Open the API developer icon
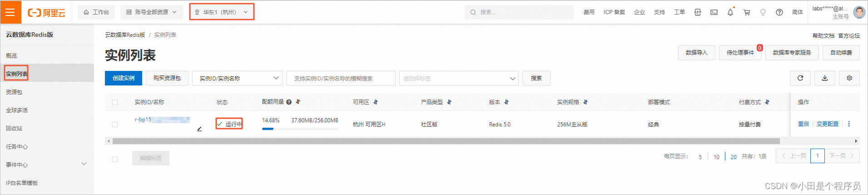The width and height of the screenshot is (868, 195). (697, 12)
